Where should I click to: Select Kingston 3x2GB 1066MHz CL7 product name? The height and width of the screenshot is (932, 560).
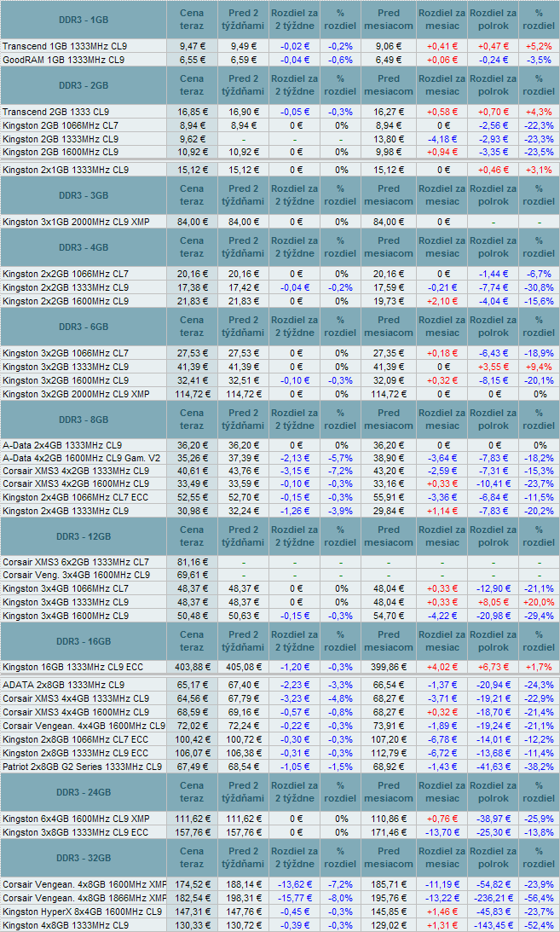click(66, 353)
